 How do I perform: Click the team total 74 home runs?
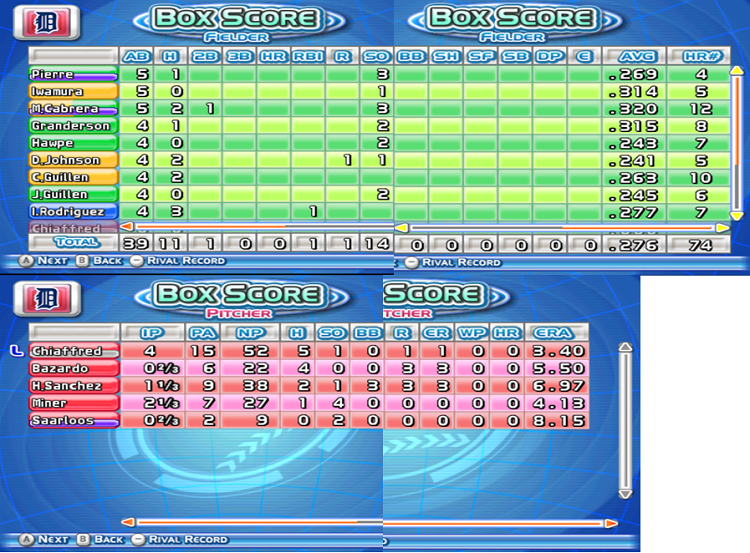click(700, 245)
